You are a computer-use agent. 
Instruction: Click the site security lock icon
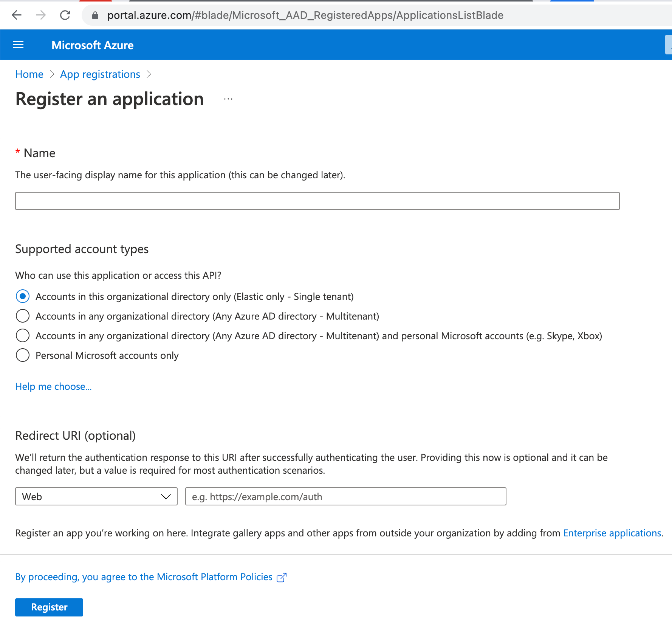pos(95,15)
